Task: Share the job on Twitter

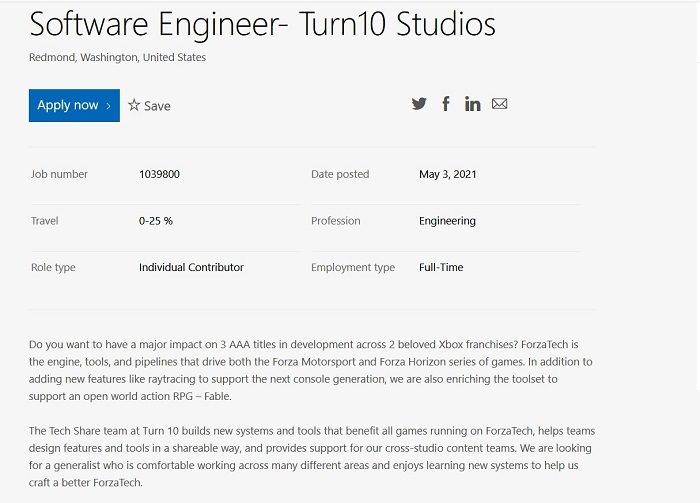Action: pyautogui.click(x=419, y=104)
